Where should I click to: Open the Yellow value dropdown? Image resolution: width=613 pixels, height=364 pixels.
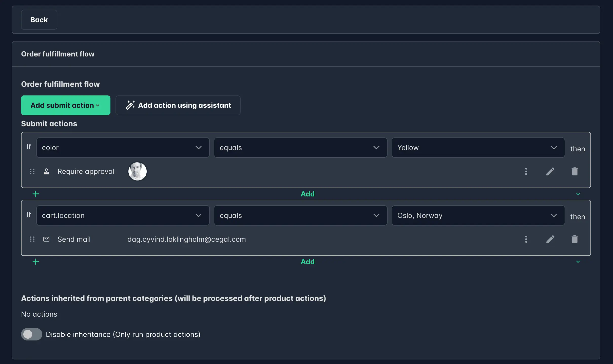[478, 148]
